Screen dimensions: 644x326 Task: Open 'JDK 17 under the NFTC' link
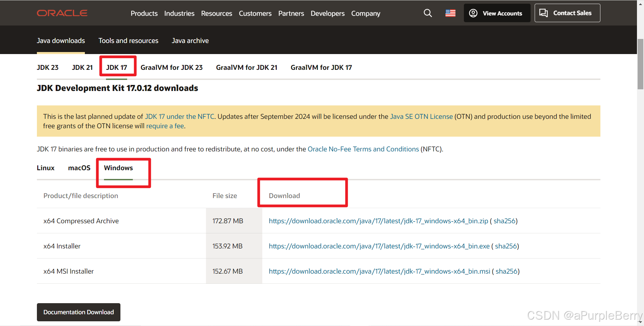tap(179, 117)
